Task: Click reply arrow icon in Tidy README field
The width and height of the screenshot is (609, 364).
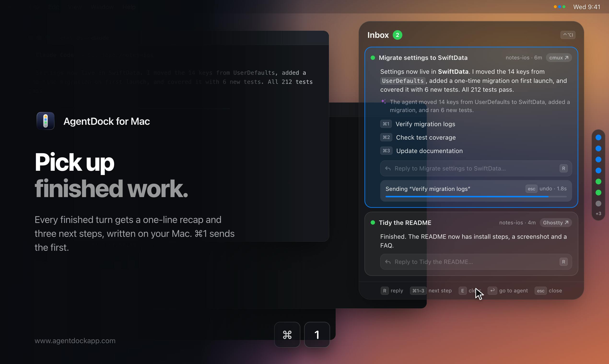Action: tap(388, 262)
